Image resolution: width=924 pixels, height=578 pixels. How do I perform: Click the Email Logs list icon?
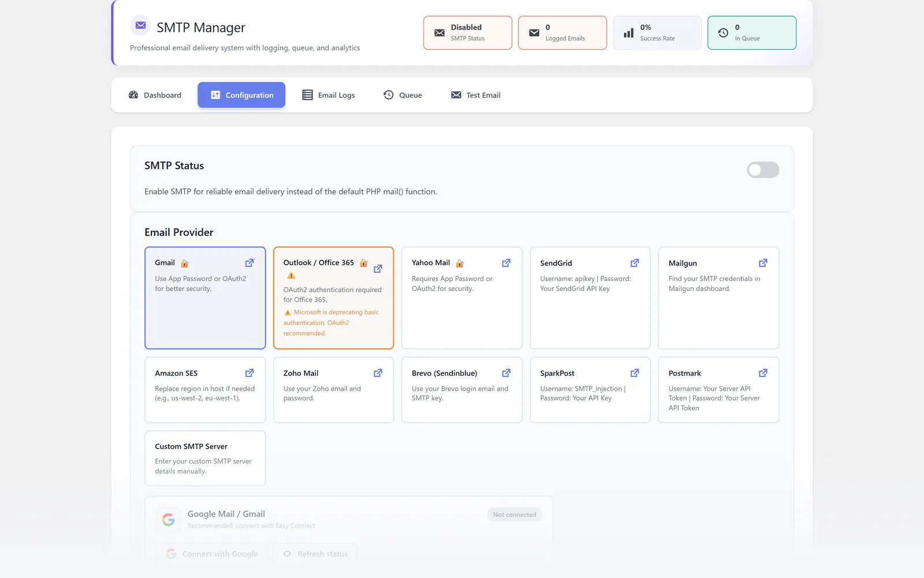308,95
